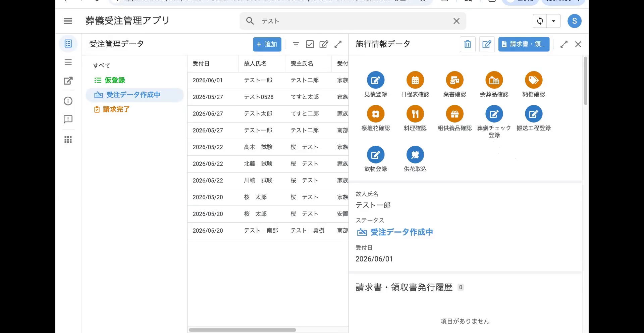Open the S user account avatar
644x333 pixels.
pos(575,21)
